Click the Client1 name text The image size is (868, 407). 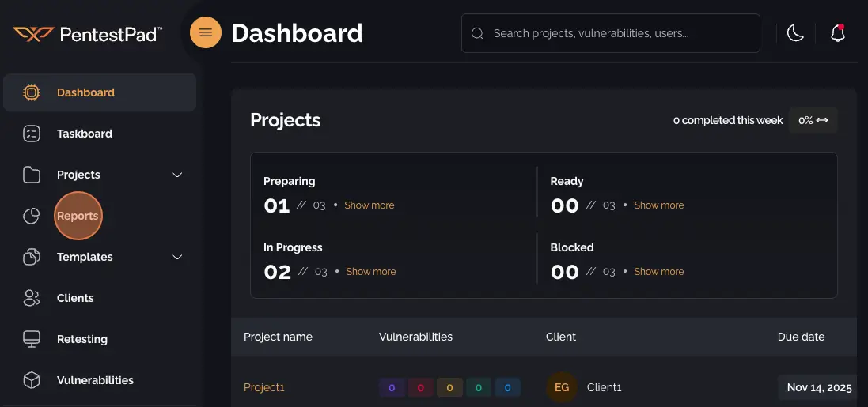605,387
